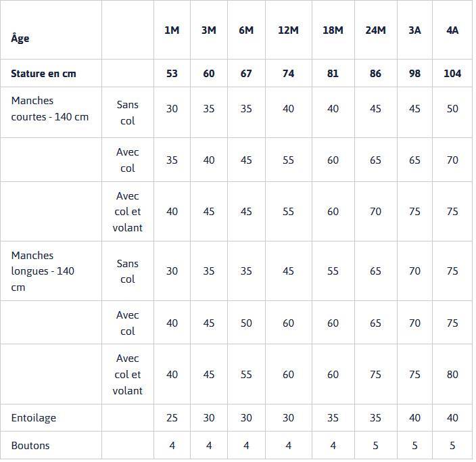
Task: Click stature value 104
Action: point(452,73)
